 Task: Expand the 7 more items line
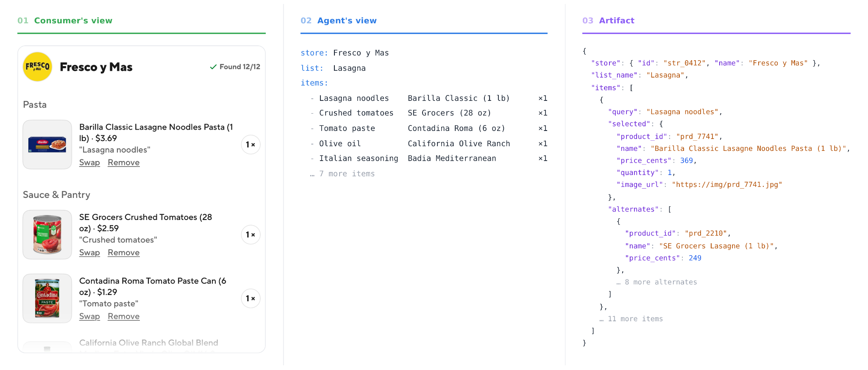[342, 174]
